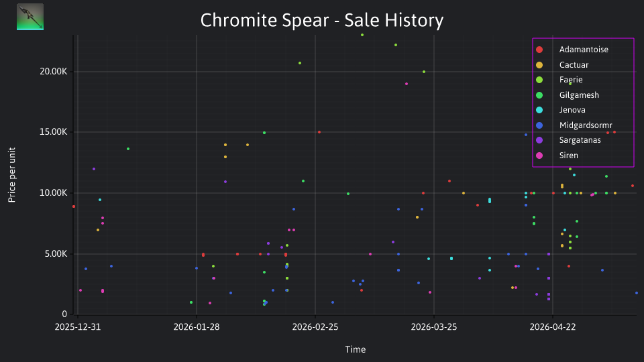Click the 15.00K y-axis tick label
644x362 pixels.
[54, 132]
